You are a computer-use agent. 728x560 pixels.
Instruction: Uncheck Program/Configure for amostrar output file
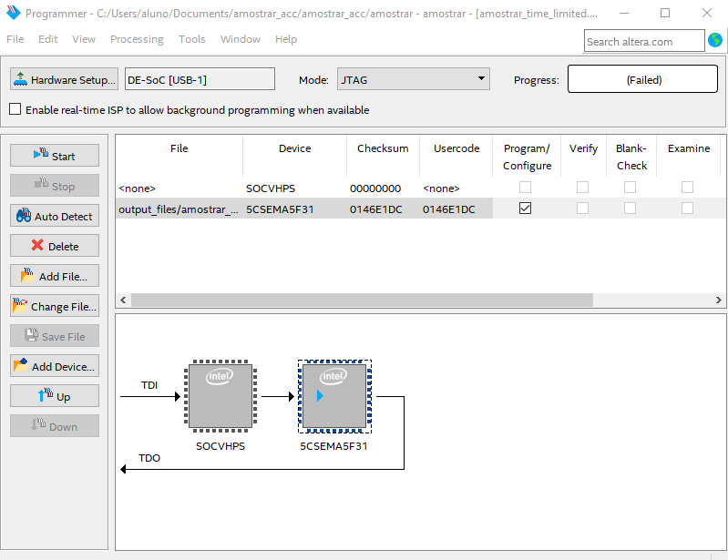tap(525, 209)
